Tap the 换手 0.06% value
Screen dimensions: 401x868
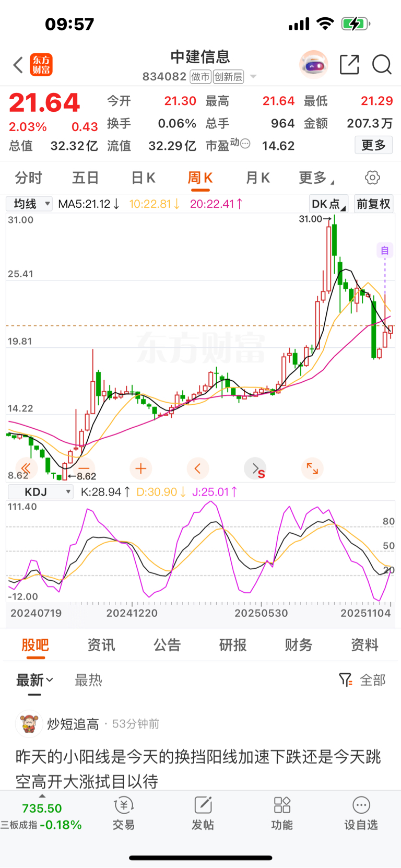point(151,123)
